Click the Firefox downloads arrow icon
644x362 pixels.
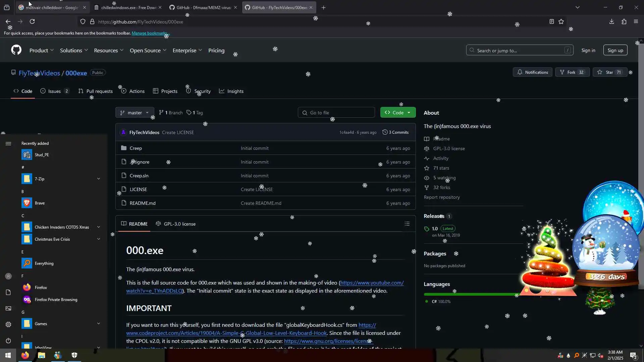point(611,22)
